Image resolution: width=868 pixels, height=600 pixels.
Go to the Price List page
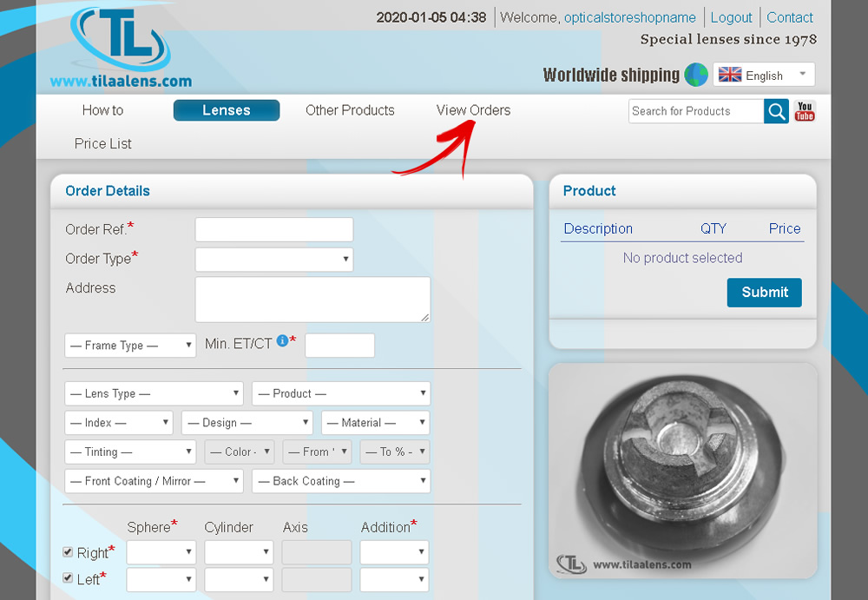point(103,143)
